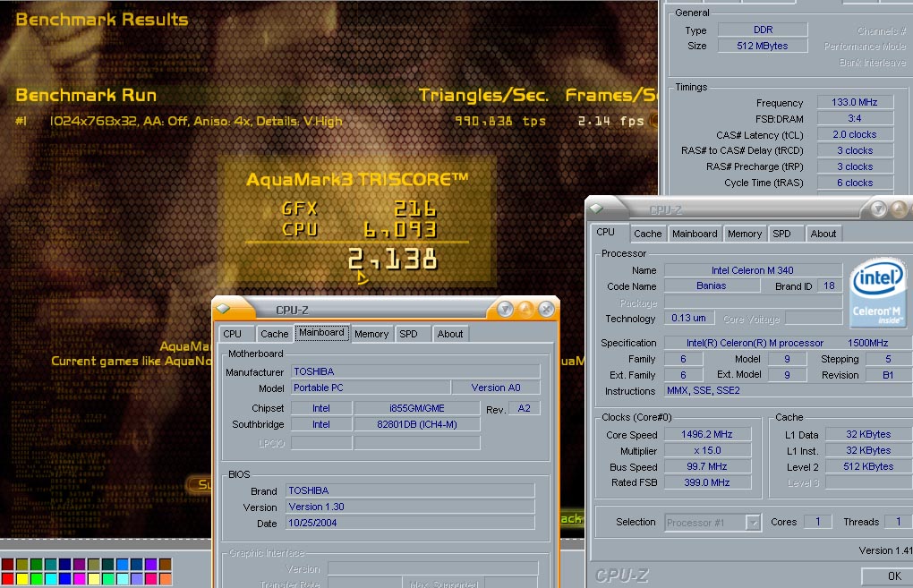Click the minimize arrow on front CPU-Z window

pos(505,309)
